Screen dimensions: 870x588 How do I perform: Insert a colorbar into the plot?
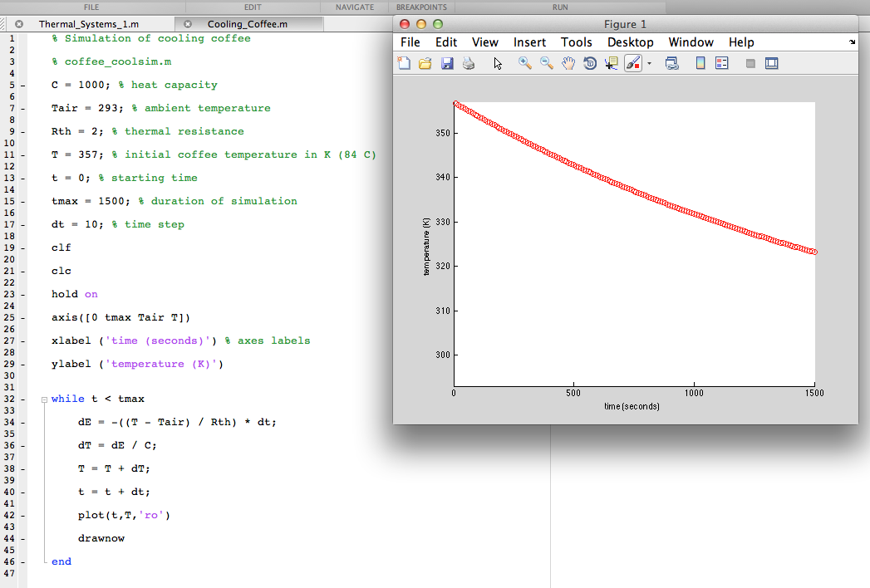[x=699, y=62]
